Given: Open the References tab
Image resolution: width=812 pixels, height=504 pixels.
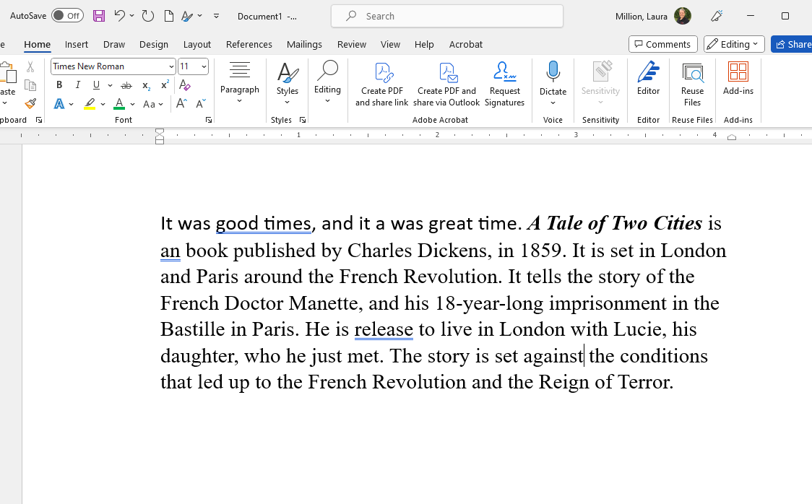Looking at the screenshot, I should coord(249,44).
